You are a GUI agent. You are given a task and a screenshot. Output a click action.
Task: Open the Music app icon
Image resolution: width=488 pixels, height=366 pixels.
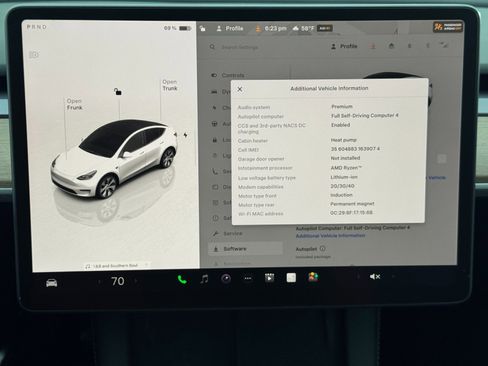click(204, 279)
